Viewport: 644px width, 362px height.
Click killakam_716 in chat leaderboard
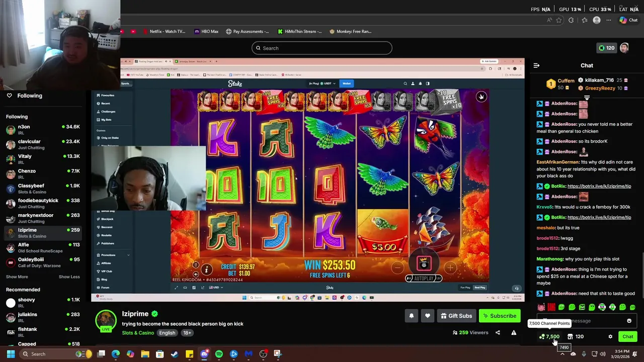[599, 80]
